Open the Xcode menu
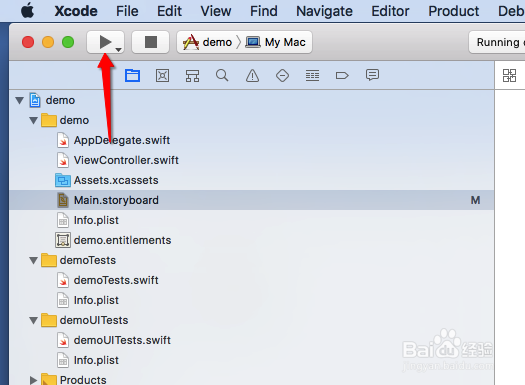Image resolution: width=525 pixels, height=385 pixels. (x=76, y=11)
